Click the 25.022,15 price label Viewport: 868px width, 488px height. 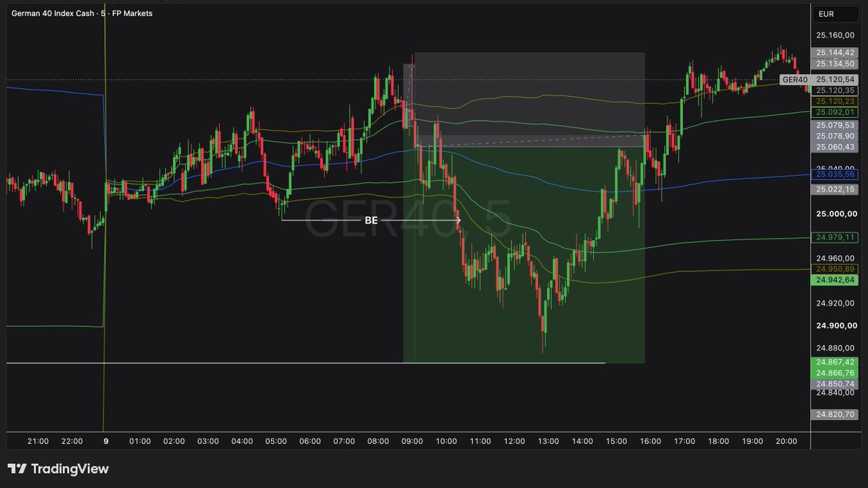[835, 189]
